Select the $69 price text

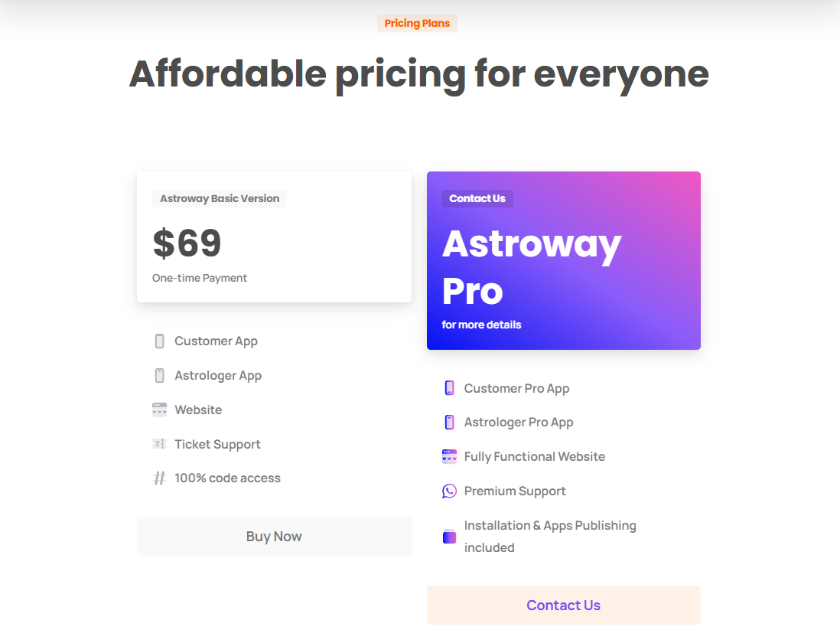click(x=187, y=243)
